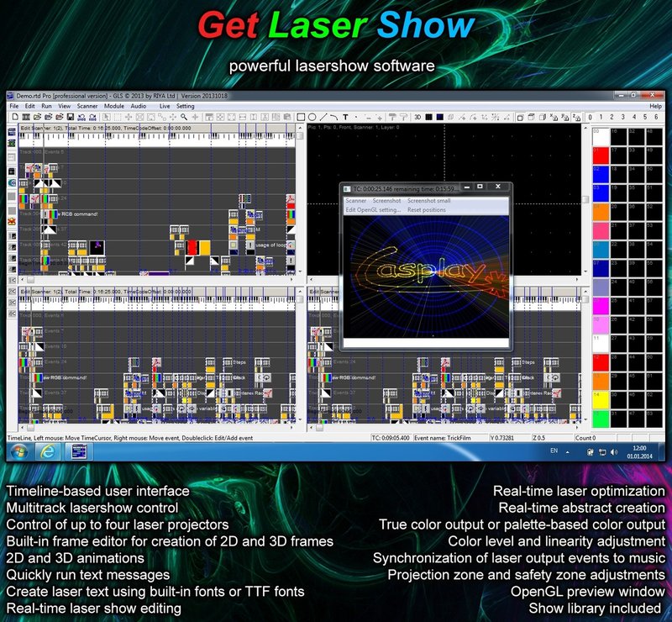
Task: Click Screenshot small in preview window
Action: point(428,200)
